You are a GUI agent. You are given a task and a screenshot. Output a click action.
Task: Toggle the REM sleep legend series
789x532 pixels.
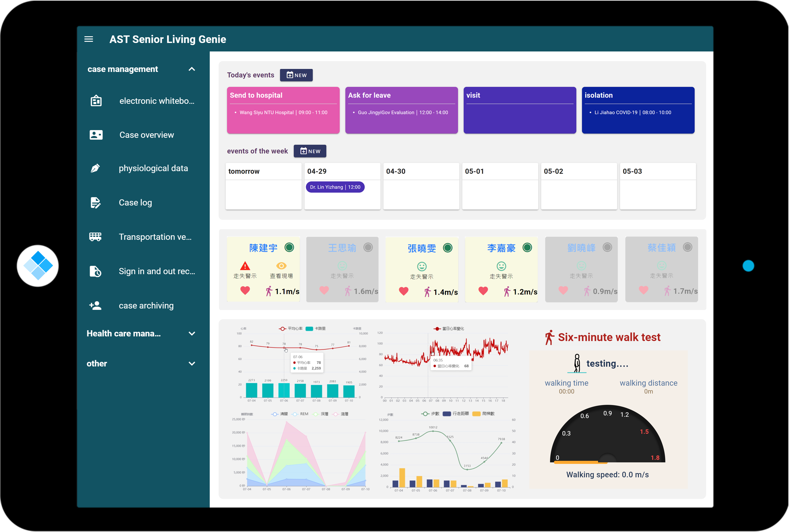pyautogui.click(x=300, y=414)
